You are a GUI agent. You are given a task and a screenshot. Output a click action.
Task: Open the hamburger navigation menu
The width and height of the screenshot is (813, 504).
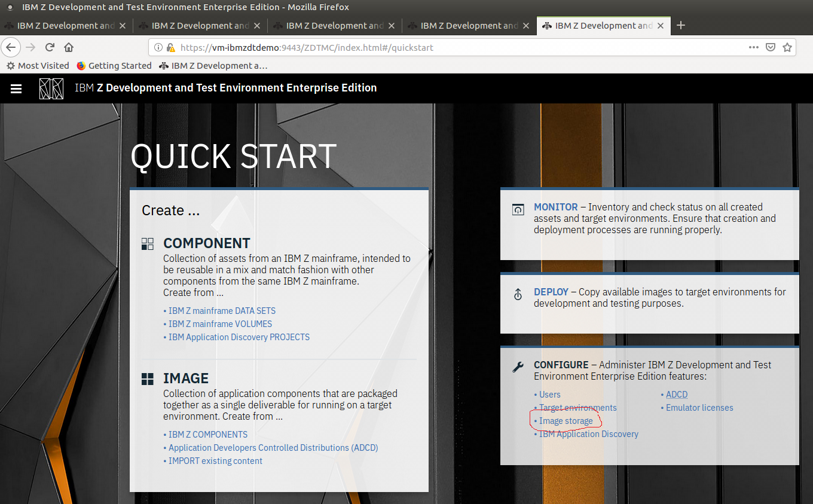(x=16, y=88)
